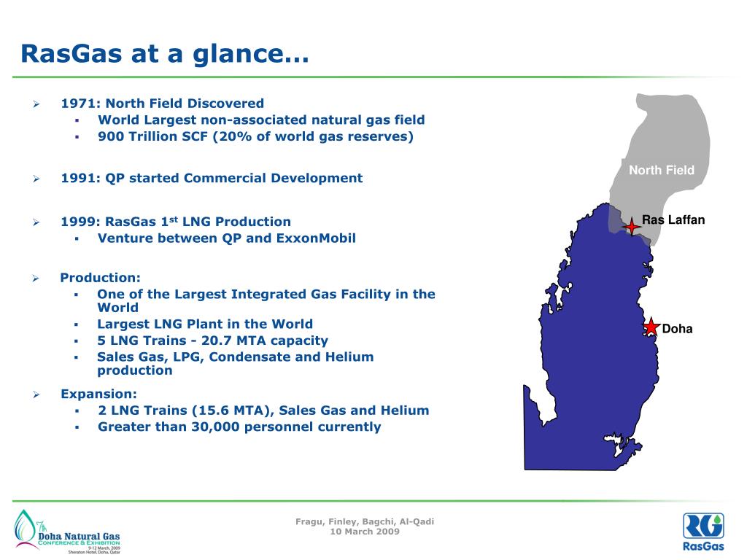Click the 'Production:' heading
The width and height of the screenshot is (747, 560).
coord(100,278)
